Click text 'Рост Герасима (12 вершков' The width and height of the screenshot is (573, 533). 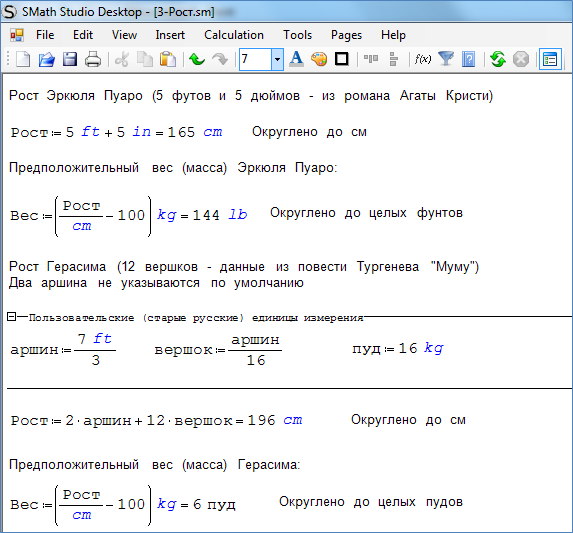click(x=103, y=267)
